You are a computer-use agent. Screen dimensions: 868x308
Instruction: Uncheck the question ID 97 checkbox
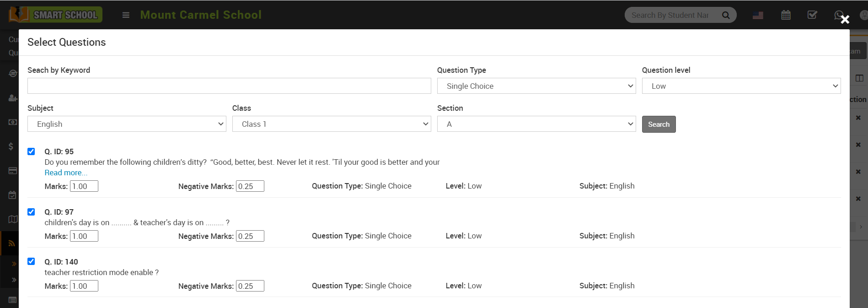[31, 212]
